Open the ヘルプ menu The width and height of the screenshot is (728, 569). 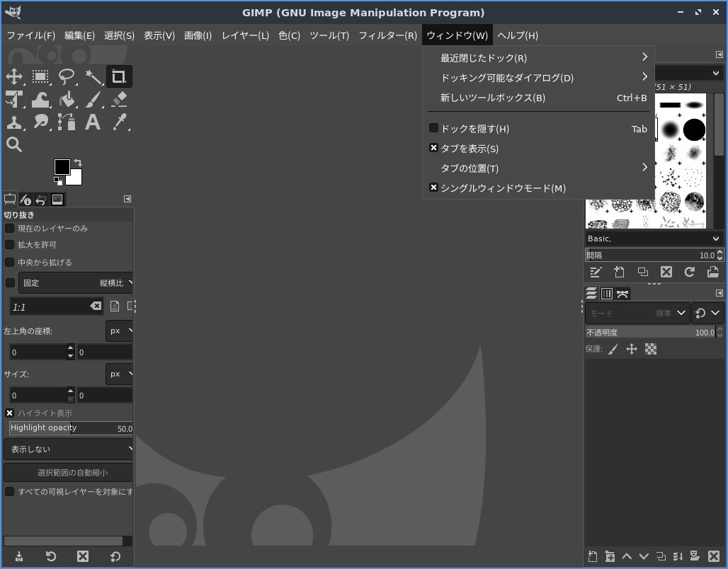point(518,35)
